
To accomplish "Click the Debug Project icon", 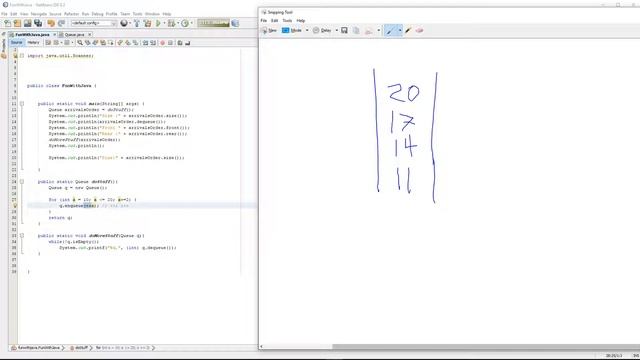I will pyautogui.click(x=171, y=23).
